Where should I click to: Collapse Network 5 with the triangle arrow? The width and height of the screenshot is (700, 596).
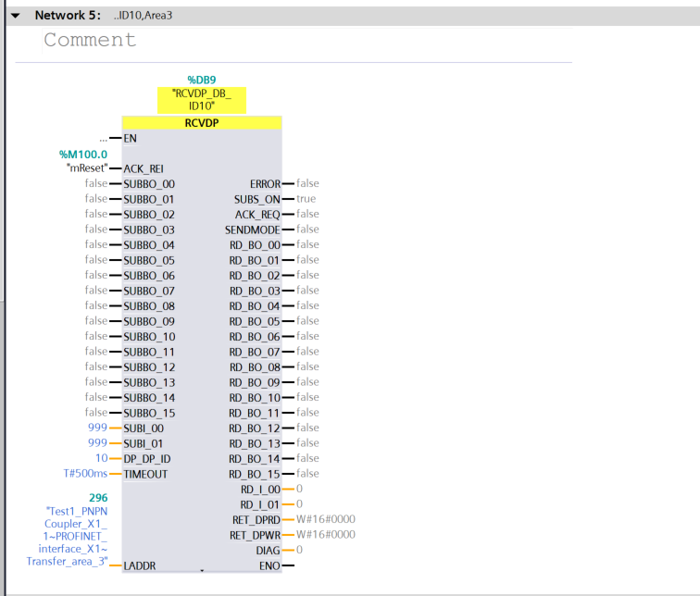15,16
